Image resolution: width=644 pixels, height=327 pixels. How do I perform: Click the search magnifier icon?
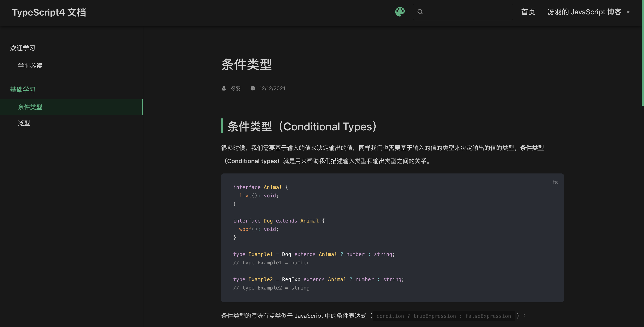coord(420,12)
